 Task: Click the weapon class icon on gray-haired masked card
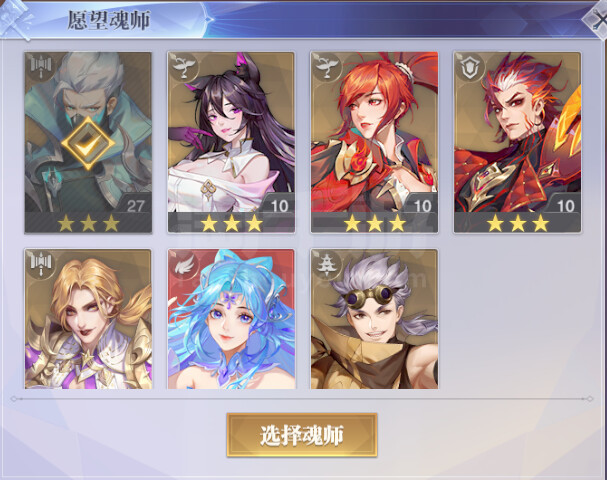[x=40, y=68]
